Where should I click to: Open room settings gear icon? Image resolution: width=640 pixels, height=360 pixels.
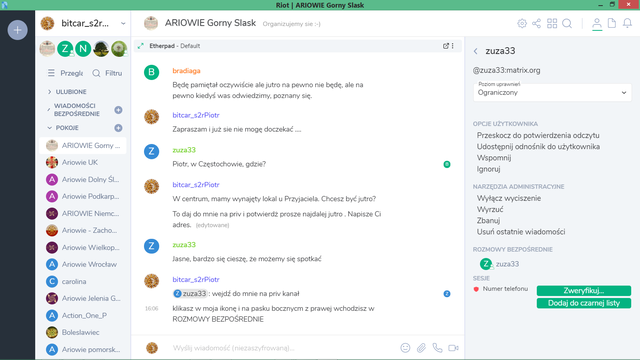pyautogui.click(x=522, y=24)
